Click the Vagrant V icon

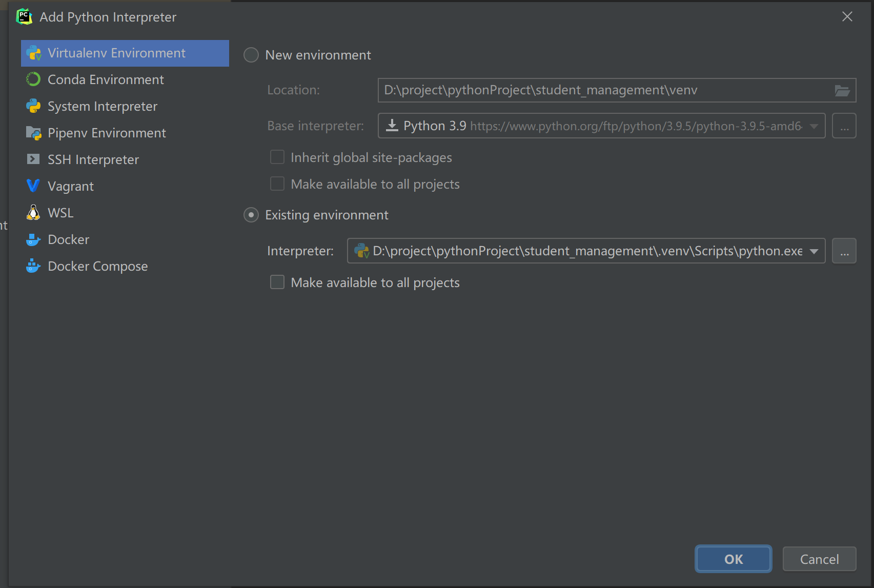coord(33,186)
